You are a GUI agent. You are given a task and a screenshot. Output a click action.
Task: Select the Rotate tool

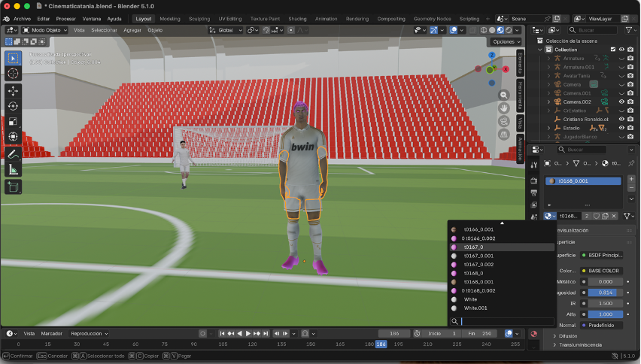(13, 106)
